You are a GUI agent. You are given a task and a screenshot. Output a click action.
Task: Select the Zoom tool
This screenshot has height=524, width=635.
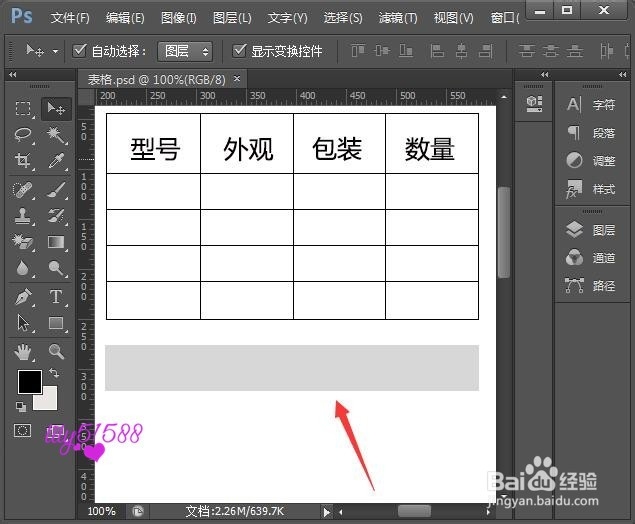point(56,352)
